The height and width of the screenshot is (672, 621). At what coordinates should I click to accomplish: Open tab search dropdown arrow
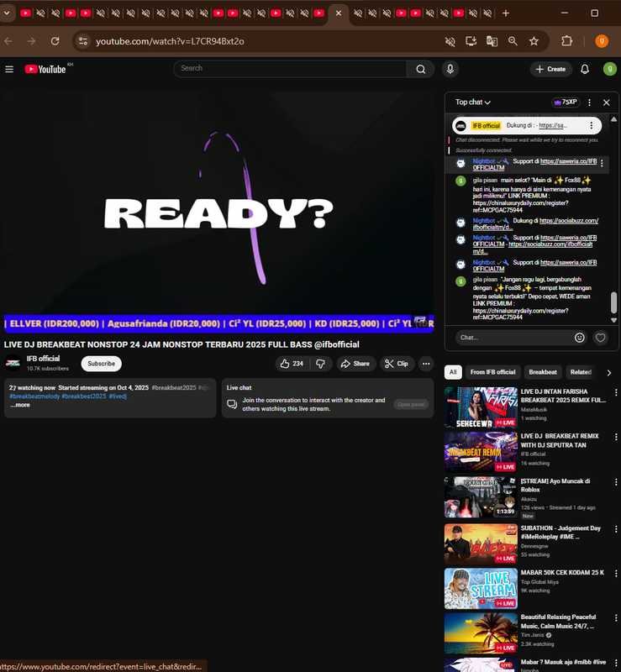(7, 13)
